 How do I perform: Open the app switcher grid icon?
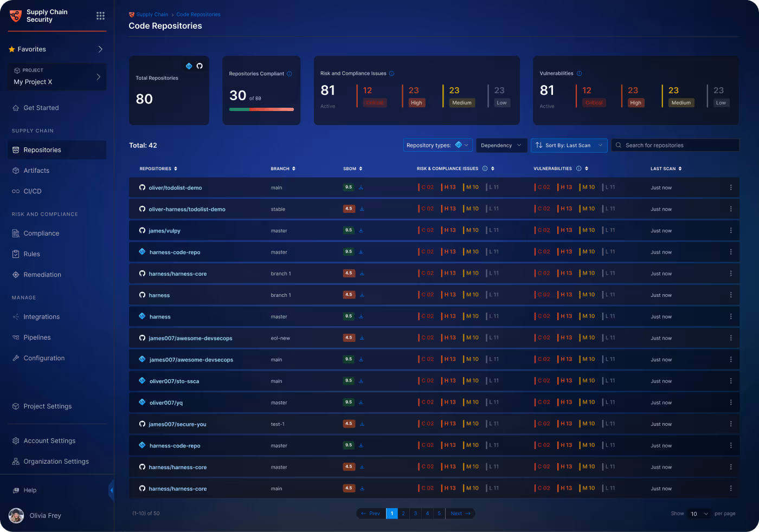point(100,16)
